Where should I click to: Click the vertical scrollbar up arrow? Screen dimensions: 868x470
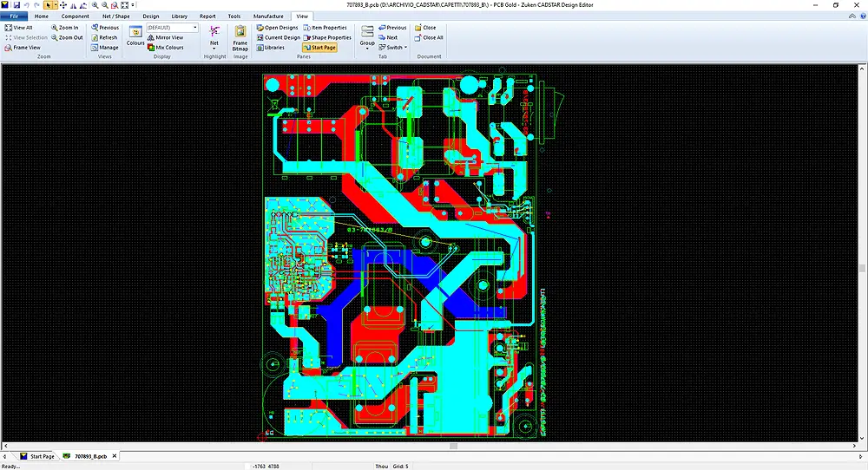[x=862, y=68]
